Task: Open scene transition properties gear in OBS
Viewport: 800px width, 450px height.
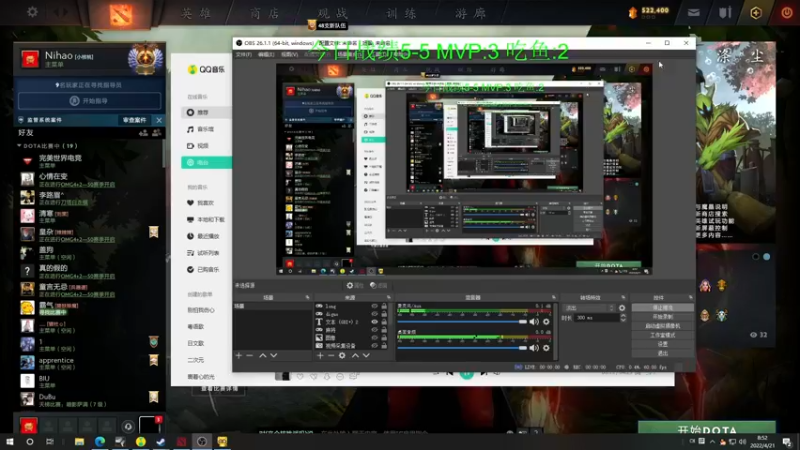Action: [622, 308]
